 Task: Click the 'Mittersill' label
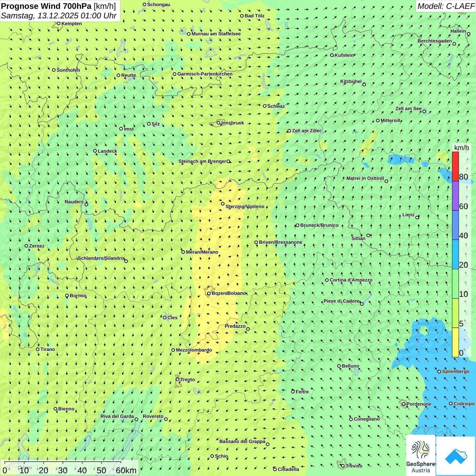(x=390, y=120)
